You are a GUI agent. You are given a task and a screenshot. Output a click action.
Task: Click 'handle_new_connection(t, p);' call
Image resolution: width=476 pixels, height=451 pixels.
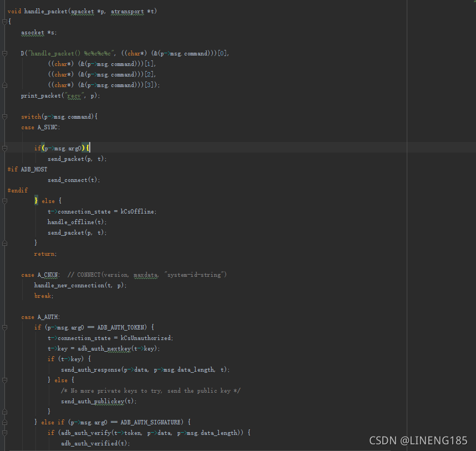[80, 285]
